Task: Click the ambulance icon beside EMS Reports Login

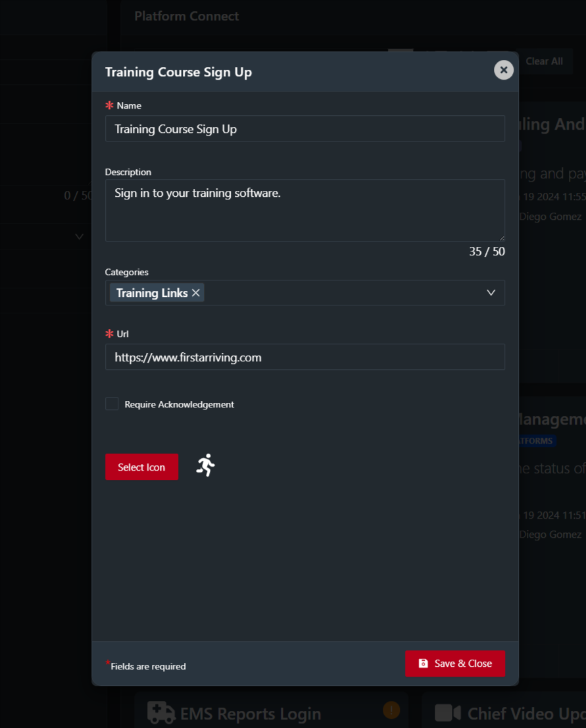Action: pos(161,713)
